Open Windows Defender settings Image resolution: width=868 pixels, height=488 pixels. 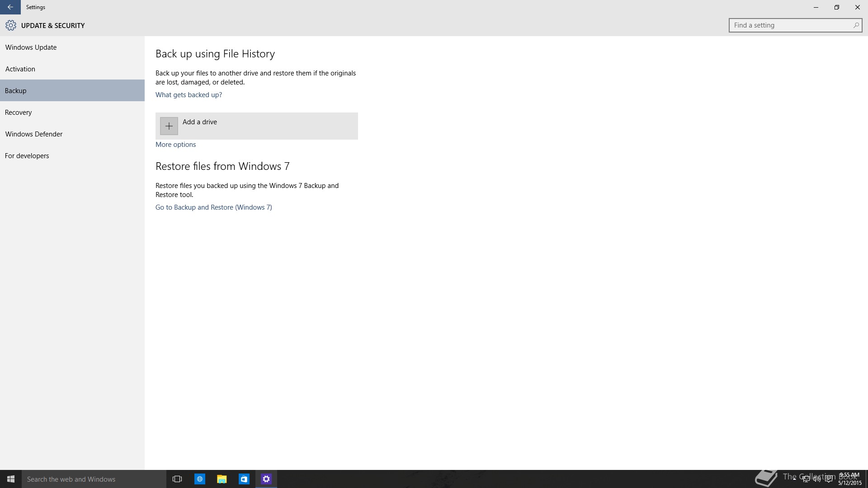[72, 134]
